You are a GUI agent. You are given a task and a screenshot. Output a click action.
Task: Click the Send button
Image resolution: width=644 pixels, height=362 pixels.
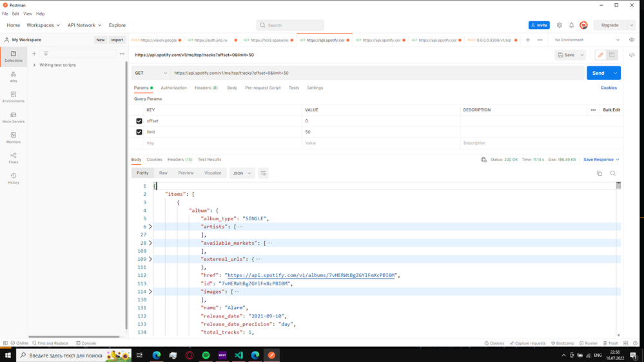point(598,73)
